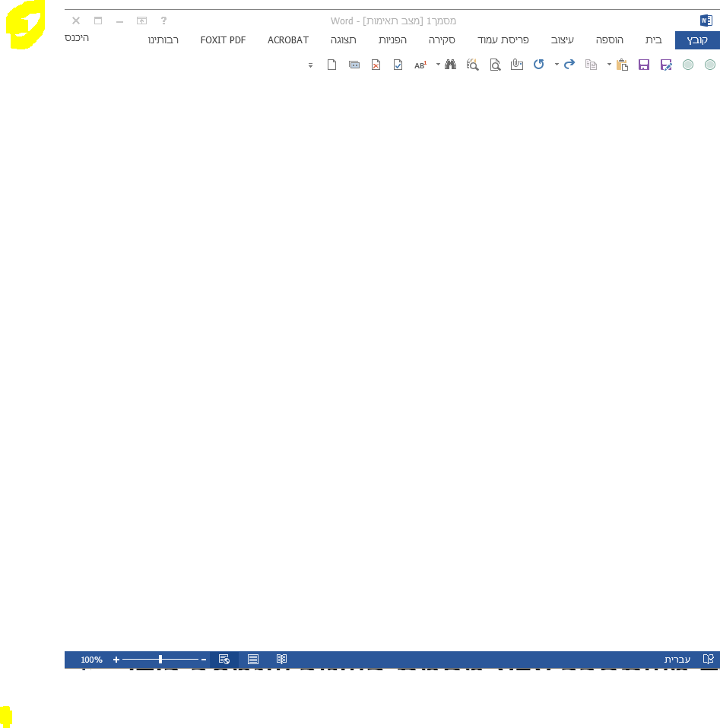The height and width of the screenshot is (728, 720).
Task: Click the Redo icon
Action: coord(569,65)
